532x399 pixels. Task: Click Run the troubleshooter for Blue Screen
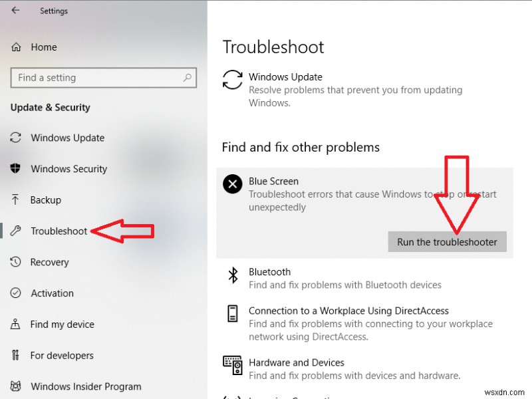click(447, 241)
